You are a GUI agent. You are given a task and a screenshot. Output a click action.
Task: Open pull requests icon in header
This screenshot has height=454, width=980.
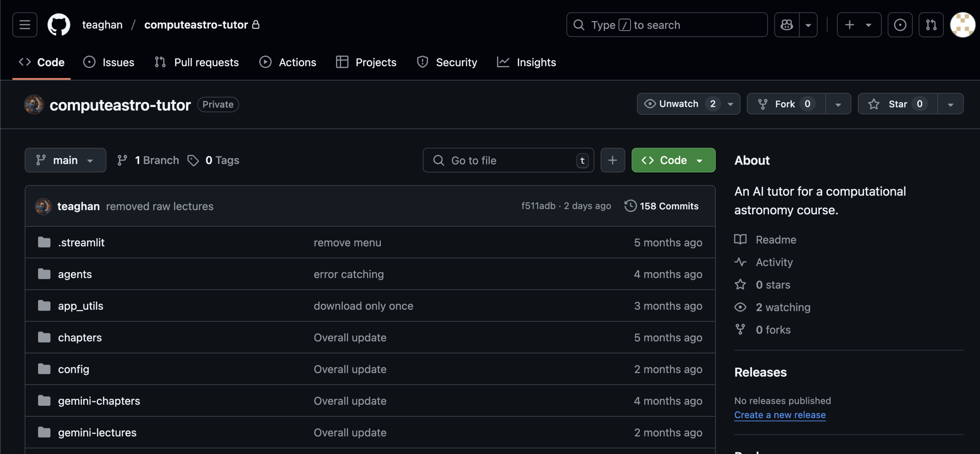[931, 25]
